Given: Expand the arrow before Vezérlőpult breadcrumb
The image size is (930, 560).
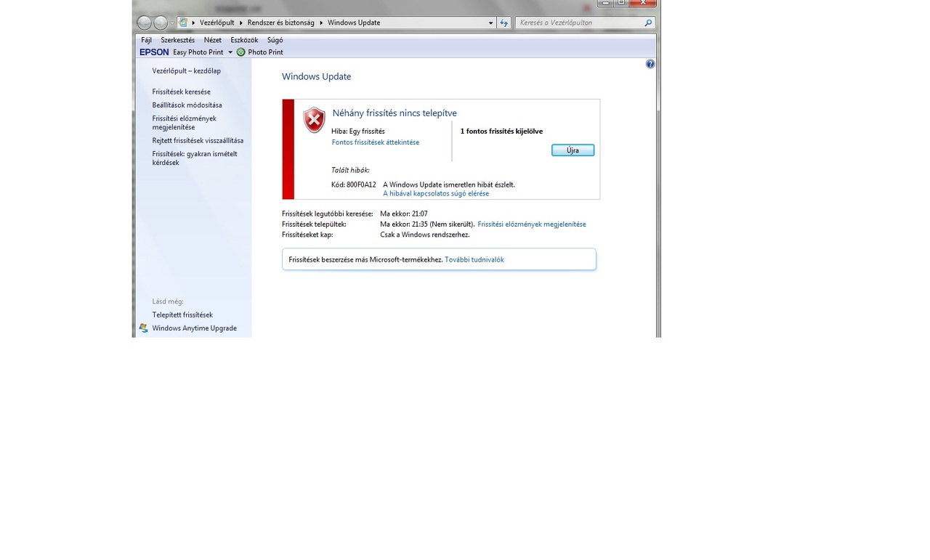Looking at the screenshot, I should [x=193, y=23].
